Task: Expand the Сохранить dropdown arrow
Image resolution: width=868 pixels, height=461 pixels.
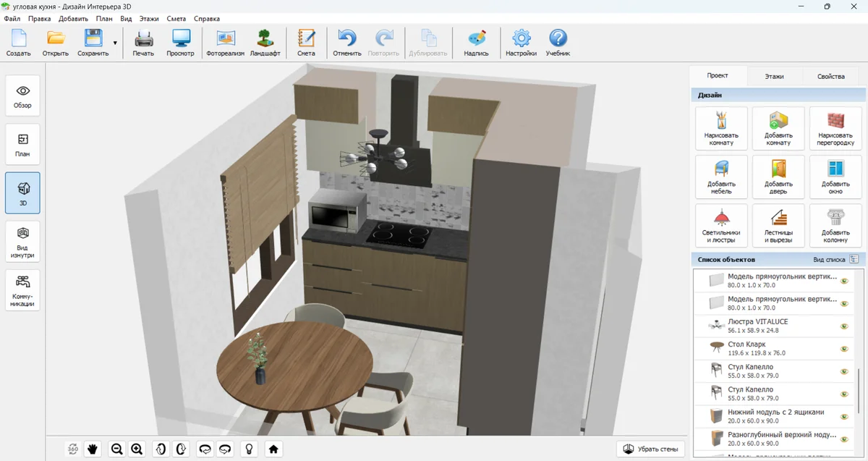Action: pyautogui.click(x=115, y=43)
